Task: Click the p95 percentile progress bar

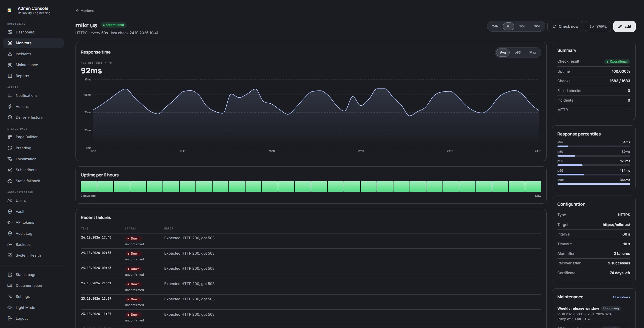Action: [594, 165]
